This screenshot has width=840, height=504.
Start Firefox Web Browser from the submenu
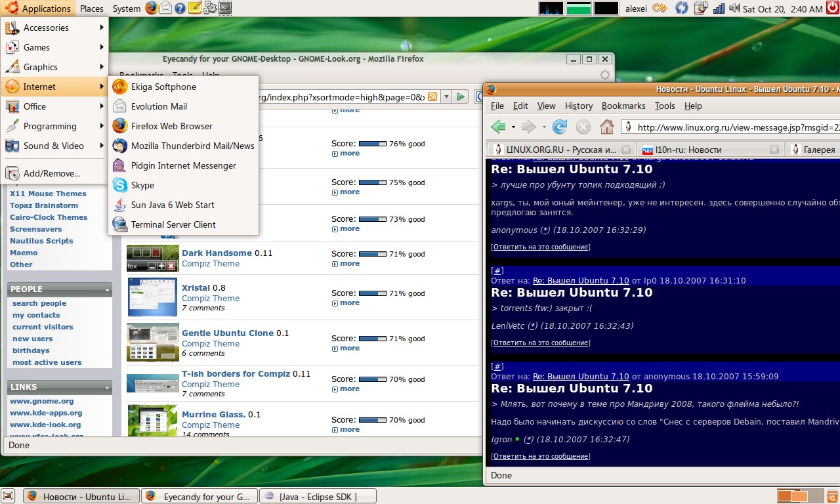(x=184, y=126)
